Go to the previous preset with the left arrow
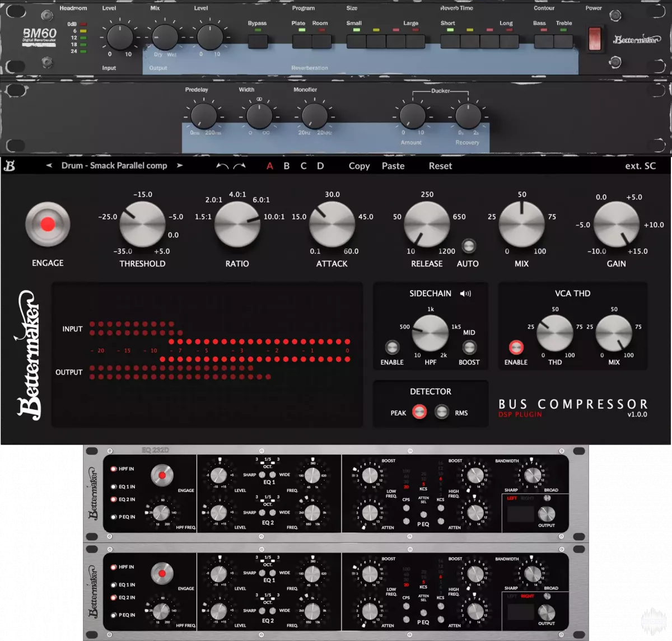Viewport: 672px width, 641px height. tap(48, 165)
